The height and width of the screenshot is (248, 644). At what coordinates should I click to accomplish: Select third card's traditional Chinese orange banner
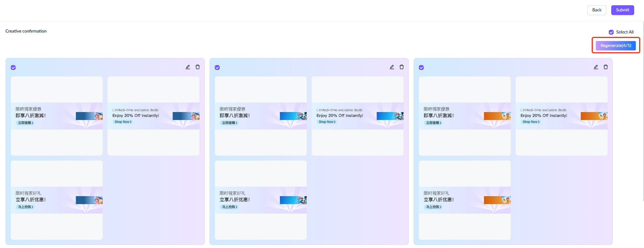(x=464, y=116)
